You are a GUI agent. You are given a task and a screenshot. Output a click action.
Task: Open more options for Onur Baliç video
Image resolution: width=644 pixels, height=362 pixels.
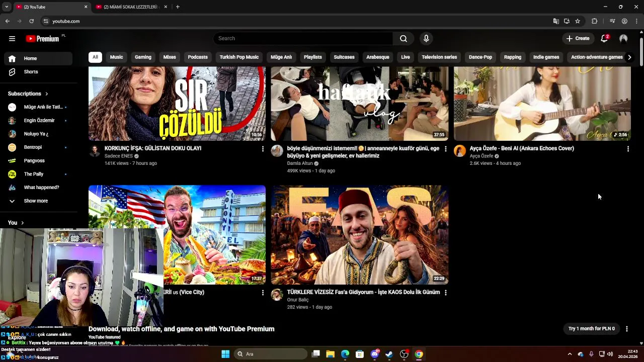445,293
